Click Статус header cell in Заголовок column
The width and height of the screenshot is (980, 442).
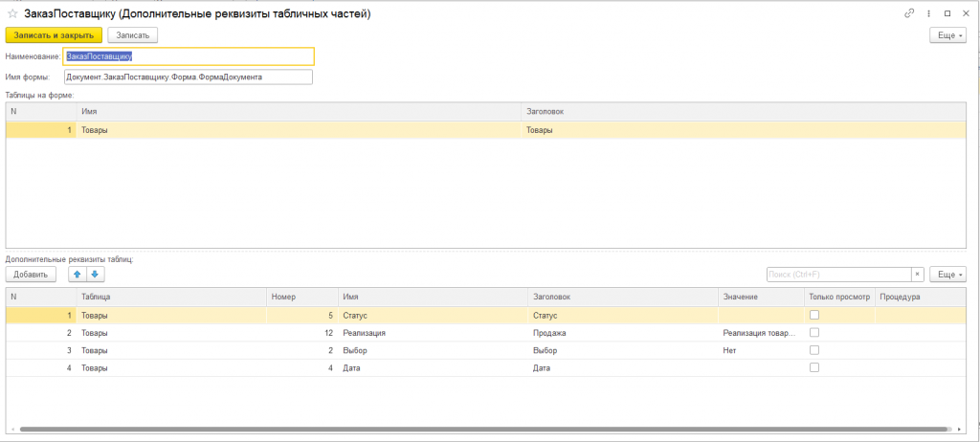coord(623,316)
